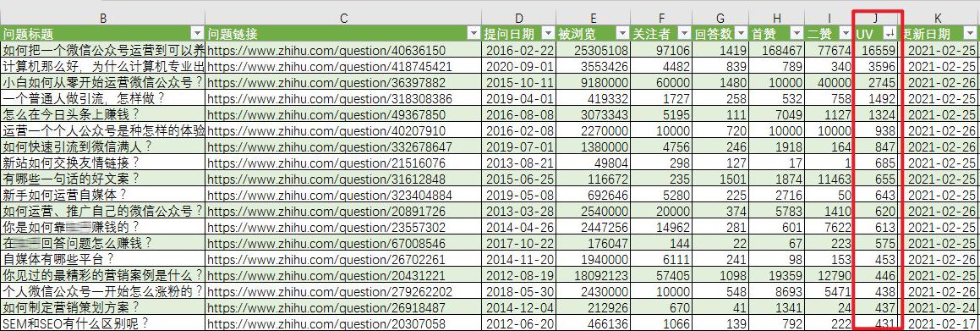The image size is (980, 331).
Task: Open the sorted UV column filter dropdown
Action: [x=890, y=34]
